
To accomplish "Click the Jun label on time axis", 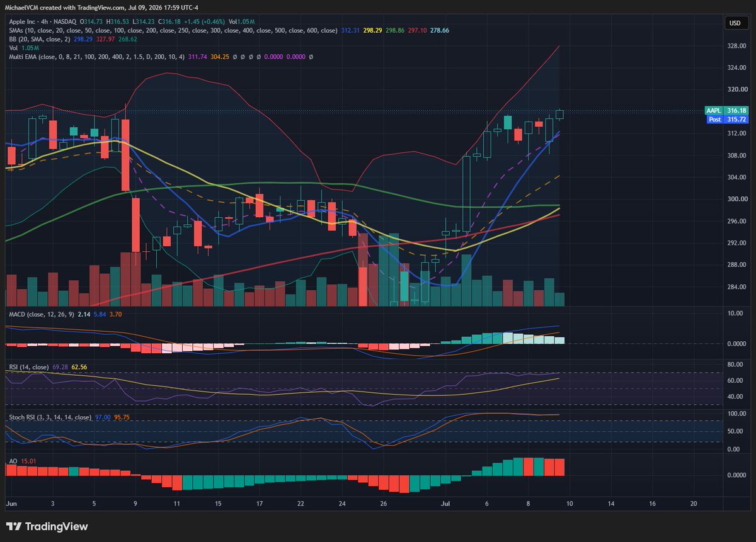I will 11,504.
